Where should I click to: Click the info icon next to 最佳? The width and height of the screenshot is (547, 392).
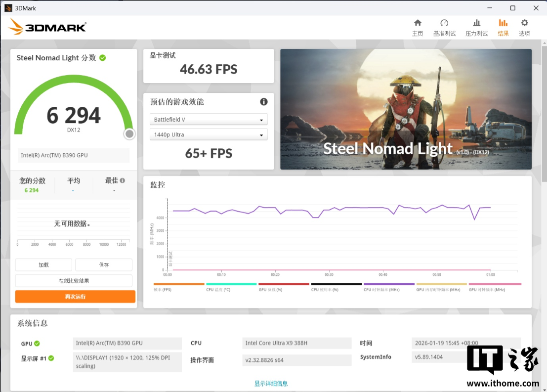pyautogui.click(x=122, y=180)
